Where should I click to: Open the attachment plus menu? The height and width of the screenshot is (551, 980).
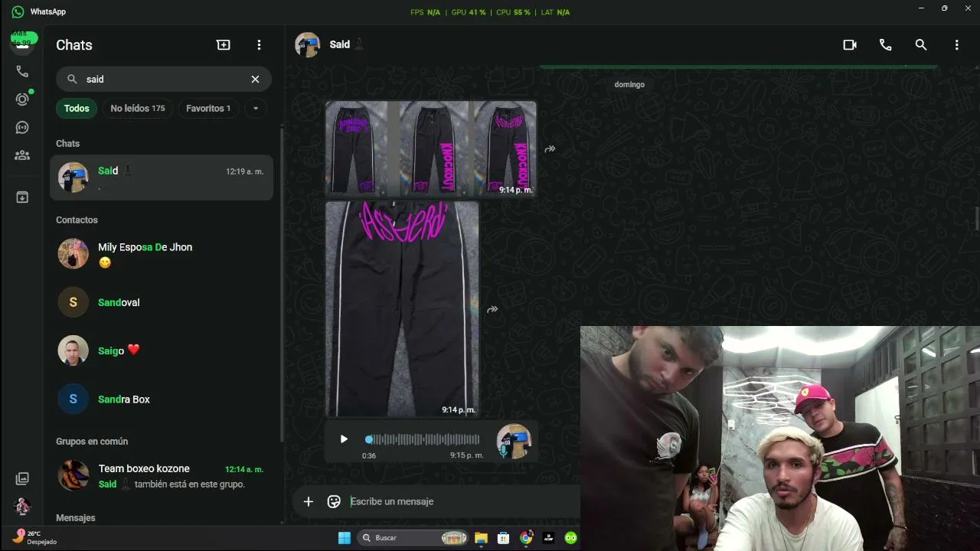(309, 501)
